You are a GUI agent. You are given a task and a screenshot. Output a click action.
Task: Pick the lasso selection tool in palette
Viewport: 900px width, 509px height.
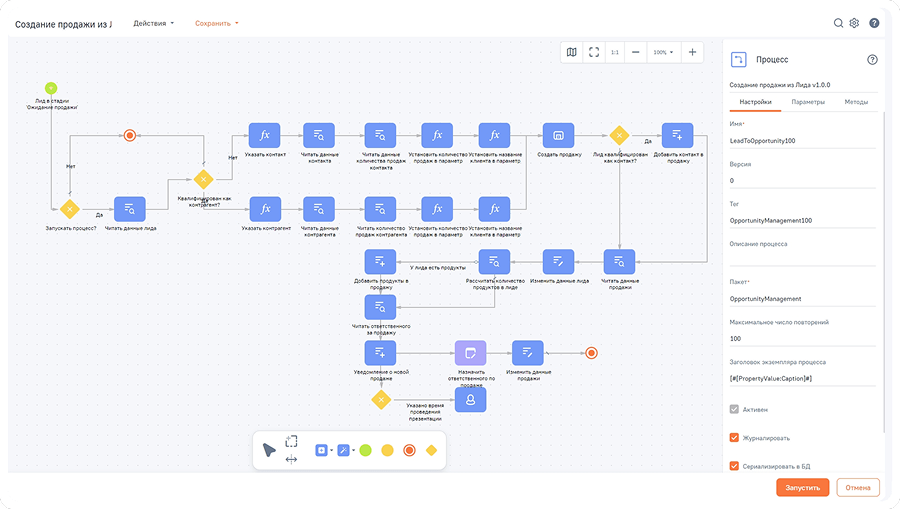(x=291, y=441)
